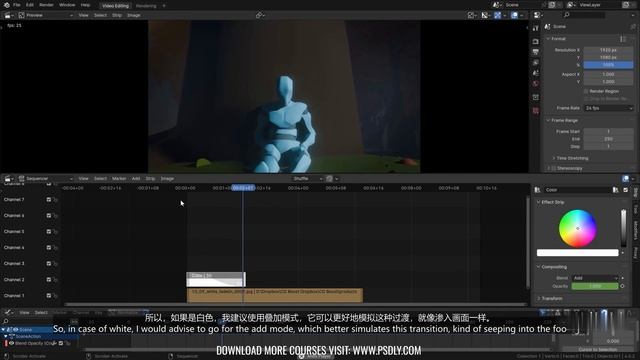The height and width of the screenshot is (360, 640).
Task: Select the Scene properties tab icon
Action: [x=536, y=73]
